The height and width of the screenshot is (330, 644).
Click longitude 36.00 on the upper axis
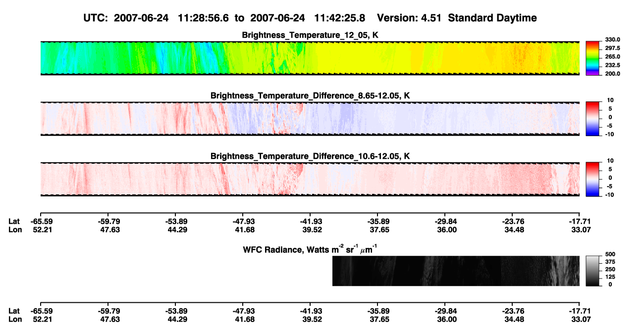(446, 230)
